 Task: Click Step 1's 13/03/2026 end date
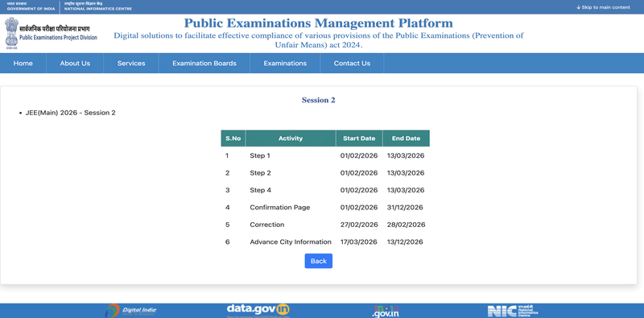click(406, 155)
